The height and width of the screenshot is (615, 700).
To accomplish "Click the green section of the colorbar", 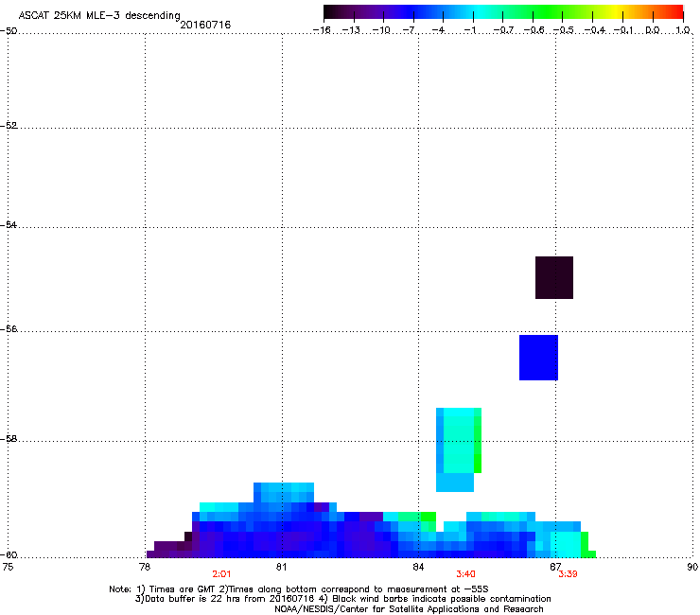I will (547, 12).
